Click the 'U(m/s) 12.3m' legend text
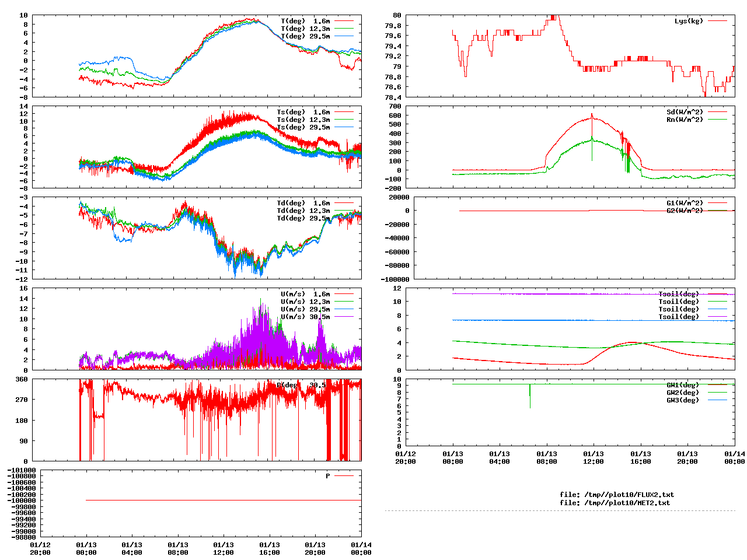Screen dimensions: 747x560 tap(305, 302)
